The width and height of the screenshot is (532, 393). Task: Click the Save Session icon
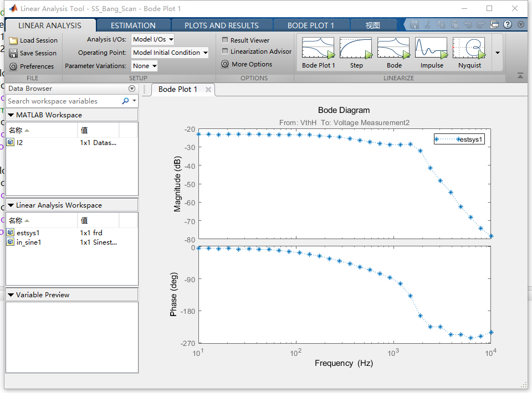33,53
